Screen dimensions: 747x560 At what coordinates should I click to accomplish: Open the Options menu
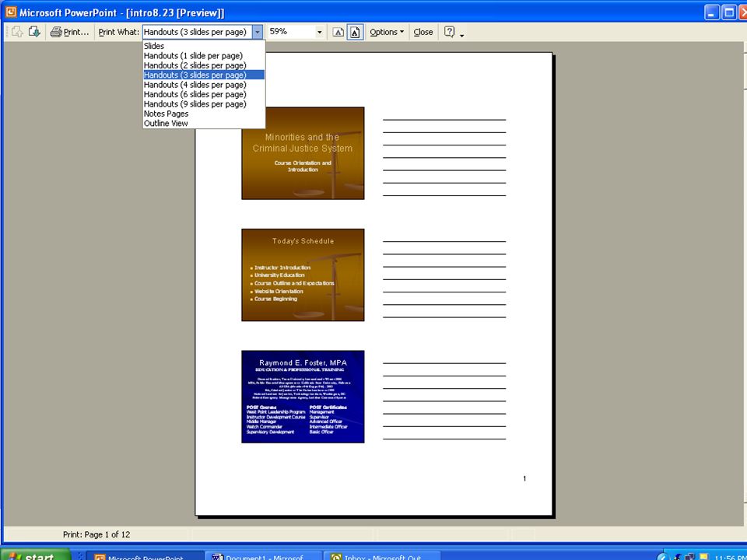point(387,32)
